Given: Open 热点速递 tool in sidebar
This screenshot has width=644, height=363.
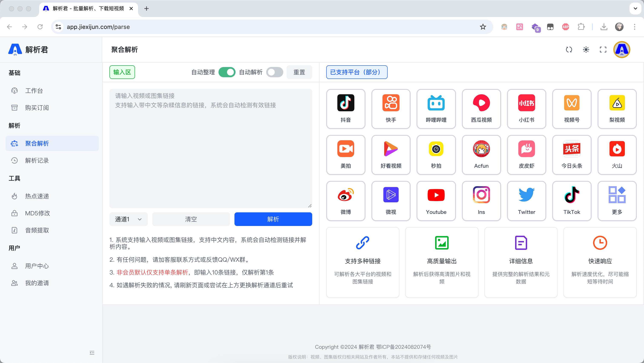Looking at the screenshot, I should pos(52,196).
